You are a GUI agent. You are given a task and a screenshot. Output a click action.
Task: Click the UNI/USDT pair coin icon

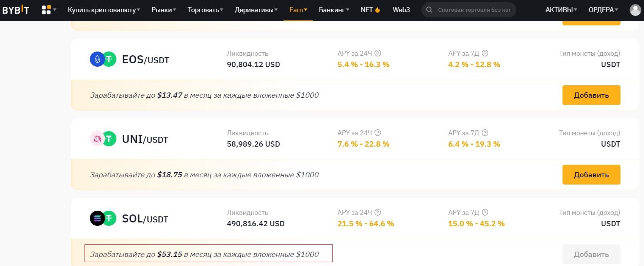(103, 139)
